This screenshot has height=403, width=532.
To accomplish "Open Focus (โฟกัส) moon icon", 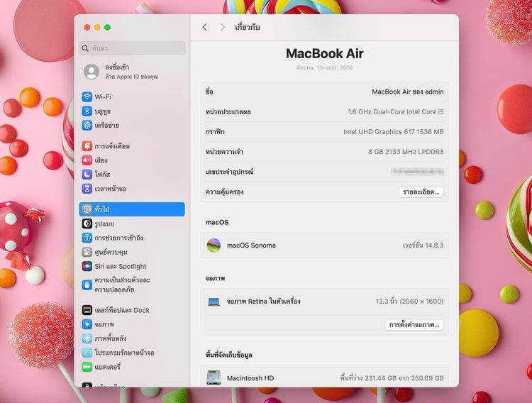I will pyautogui.click(x=87, y=175).
